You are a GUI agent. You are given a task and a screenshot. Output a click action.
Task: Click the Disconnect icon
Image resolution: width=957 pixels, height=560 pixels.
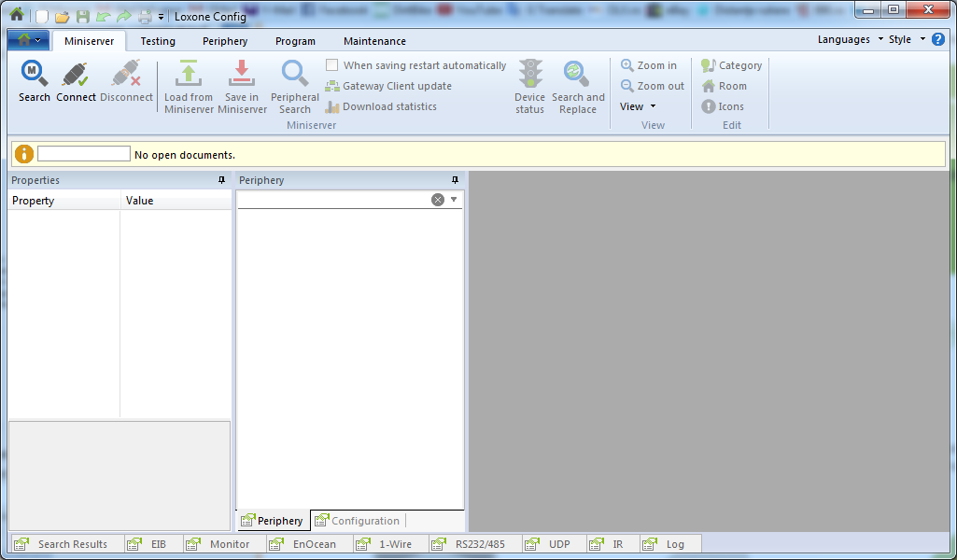point(126,79)
